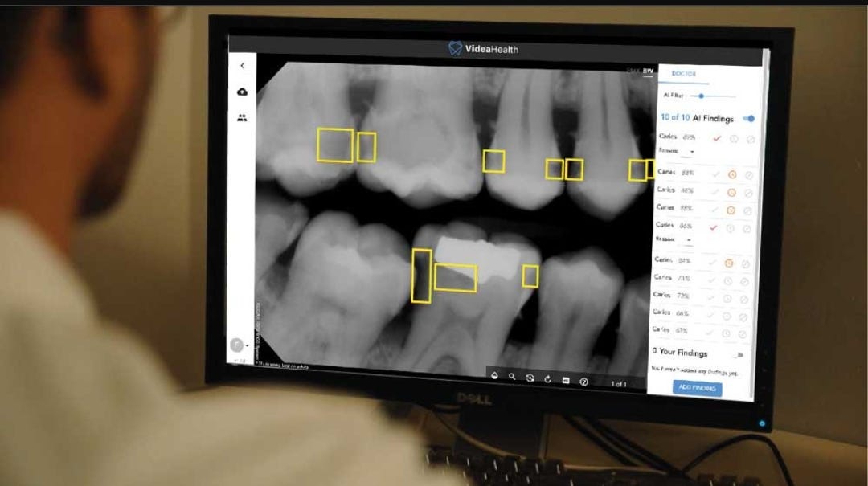Viewport: 868px width, 486px height.
Task: Set Caries 66% to pending via clock icon
Action: [x=727, y=317]
